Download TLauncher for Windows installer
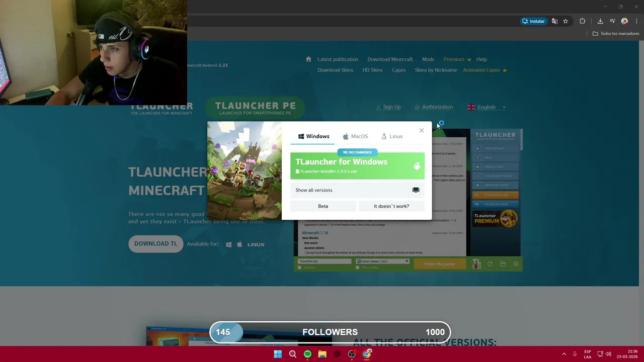Screen dimensions: 644x362 click(x=357, y=166)
